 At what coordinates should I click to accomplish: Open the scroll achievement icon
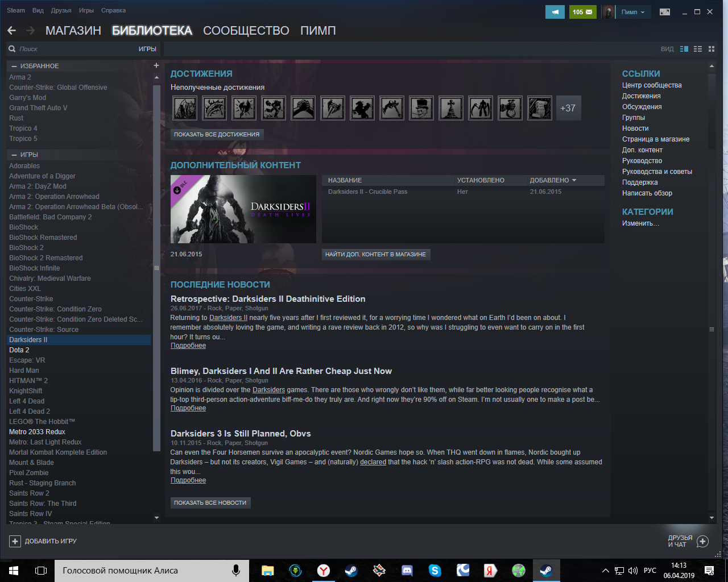tap(540, 107)
